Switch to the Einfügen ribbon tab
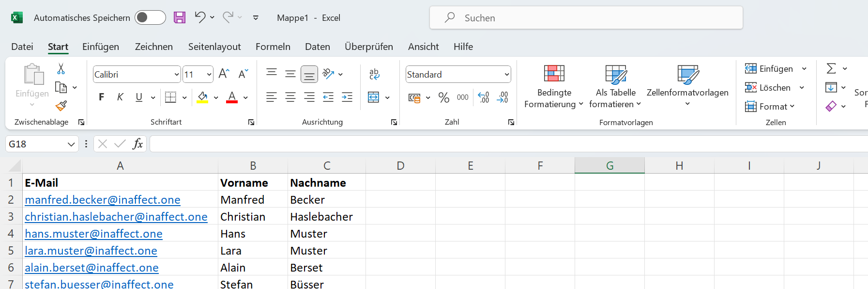The image size is (868, 289). (x=100, y=47)
